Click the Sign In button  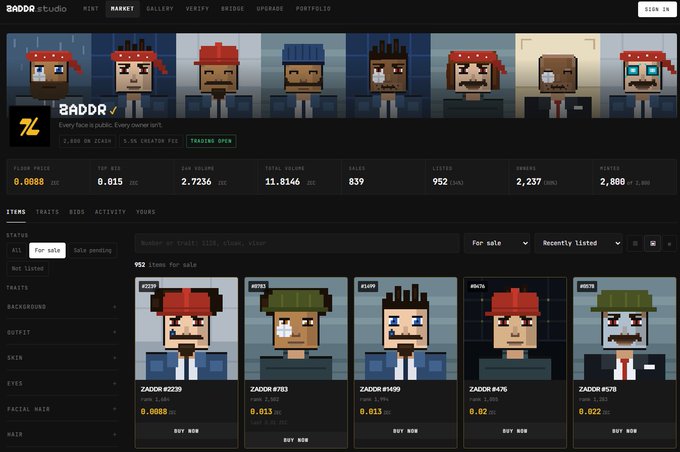click(x=657, y=9)
